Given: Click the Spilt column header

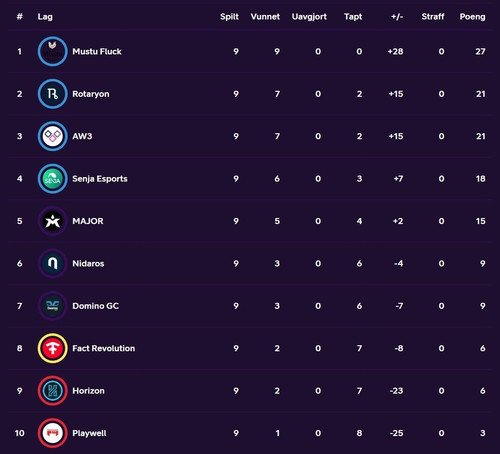Looking at the screenshot, I should pos(229,17).
